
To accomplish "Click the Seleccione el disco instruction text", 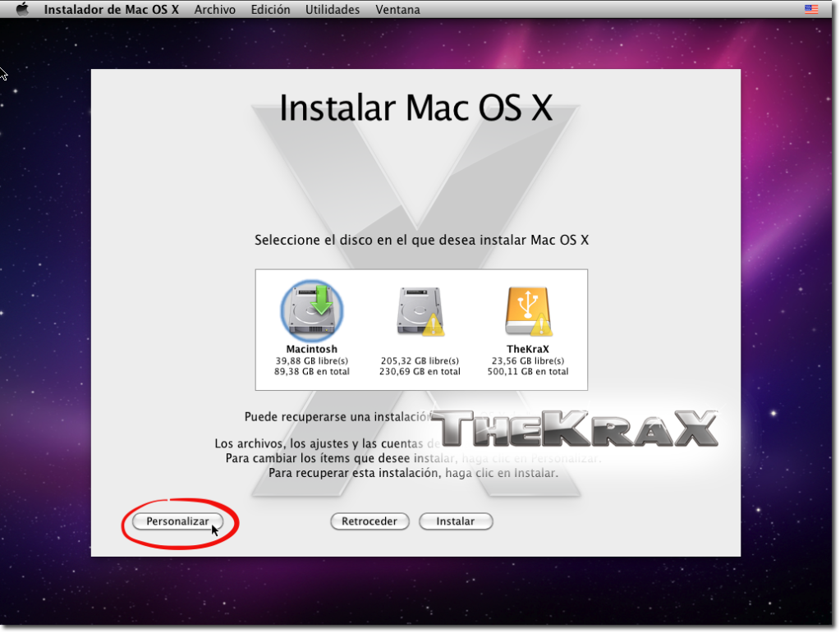I will pos(421,240).
